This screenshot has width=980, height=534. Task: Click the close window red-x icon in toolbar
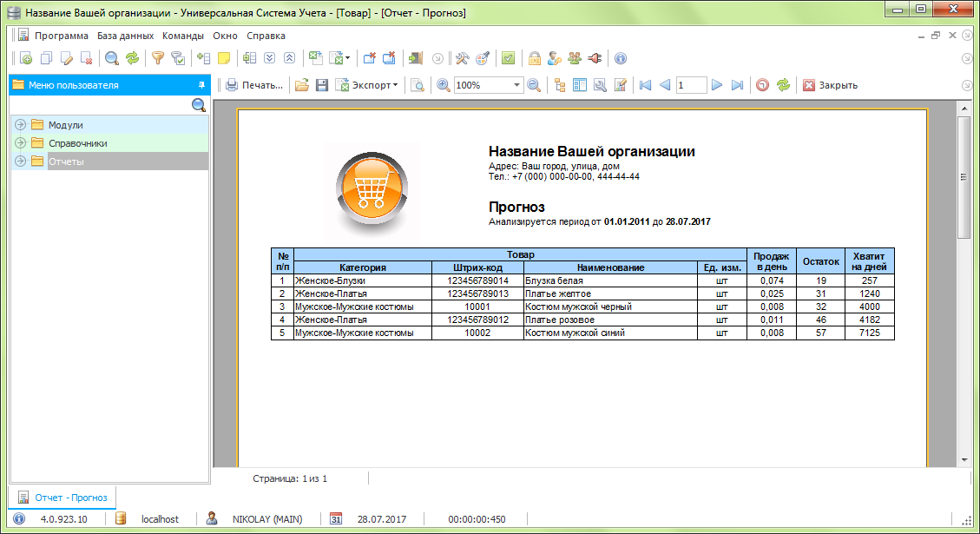click(x=369, y=58)
